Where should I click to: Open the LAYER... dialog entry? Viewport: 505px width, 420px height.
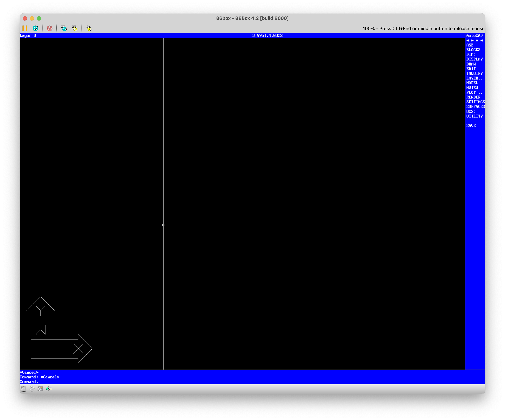(475, 78)
